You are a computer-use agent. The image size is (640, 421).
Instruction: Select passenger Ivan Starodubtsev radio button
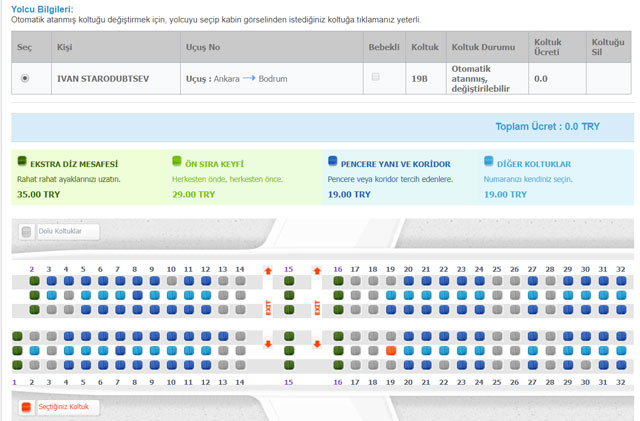25,77
